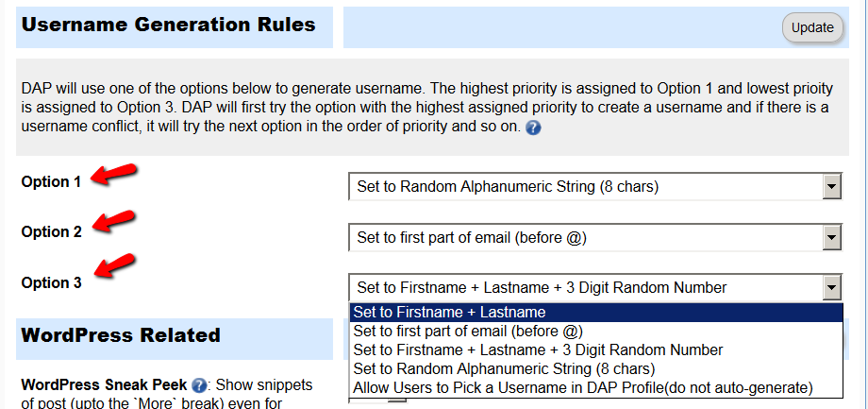Click the Option 3 label text
The width and height of the screenshot is (868, 409).
(52, 282)
